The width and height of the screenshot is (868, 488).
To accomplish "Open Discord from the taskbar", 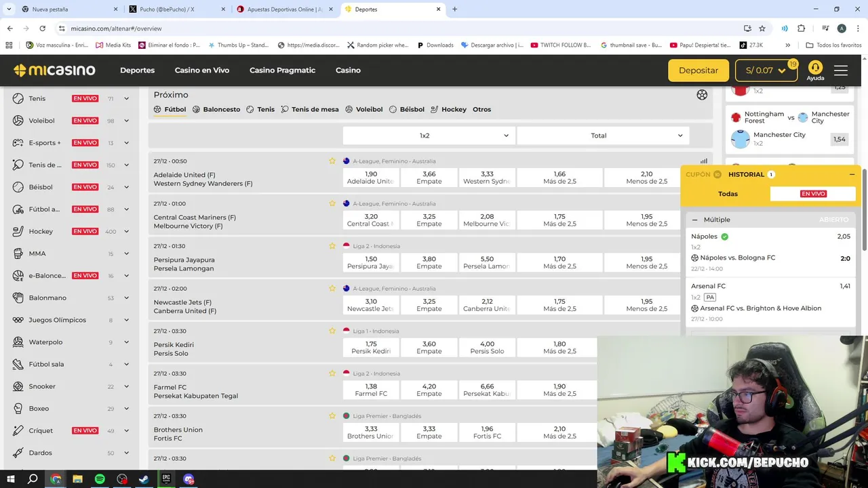I will pos(189,479).
